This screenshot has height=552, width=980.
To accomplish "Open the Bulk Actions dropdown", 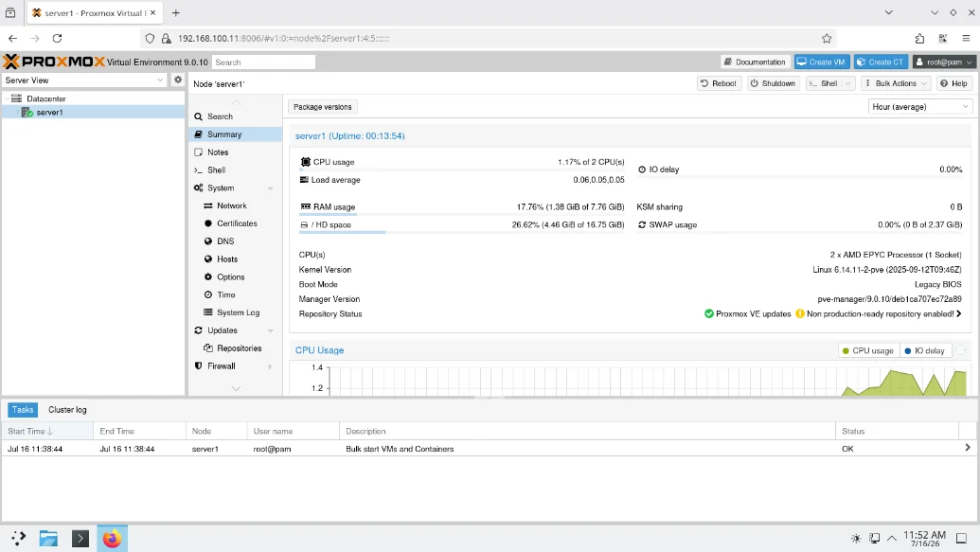I will 896,83.
